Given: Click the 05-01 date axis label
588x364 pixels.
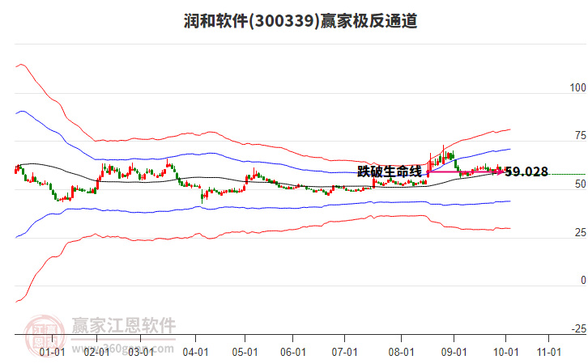Looking at the screenshot, I should (245, 352).
